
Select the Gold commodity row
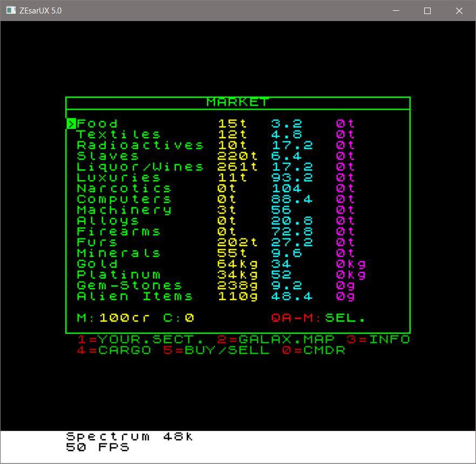[221, 264]
